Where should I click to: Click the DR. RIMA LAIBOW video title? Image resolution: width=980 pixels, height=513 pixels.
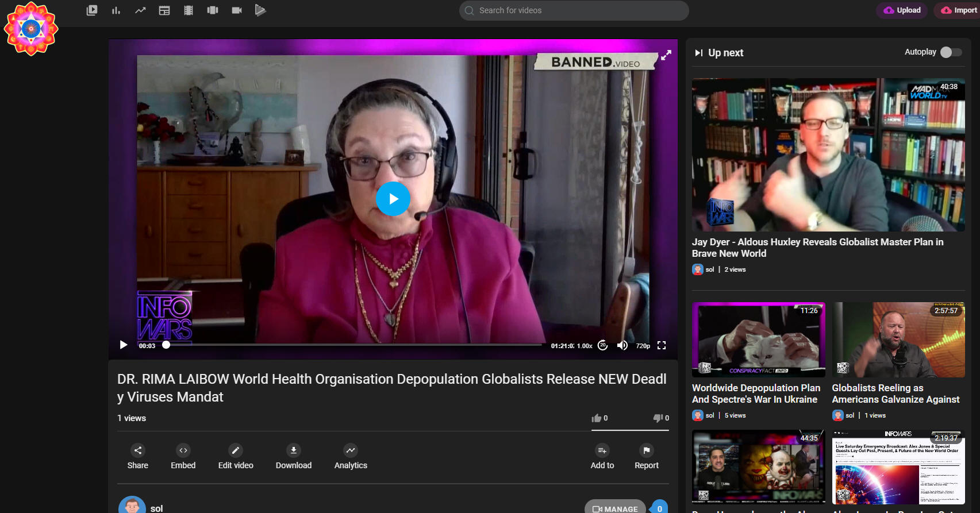coord(392,388)
